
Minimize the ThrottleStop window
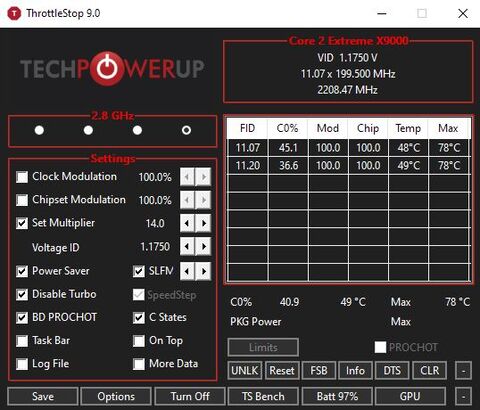pyautogui.click(x=382, y=14)
